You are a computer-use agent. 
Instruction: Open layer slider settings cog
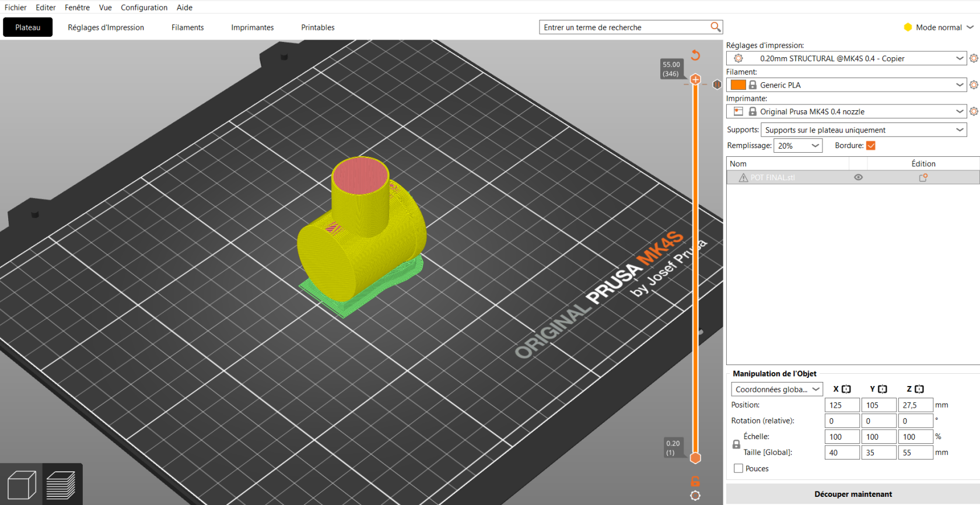(x=695, y=496)
